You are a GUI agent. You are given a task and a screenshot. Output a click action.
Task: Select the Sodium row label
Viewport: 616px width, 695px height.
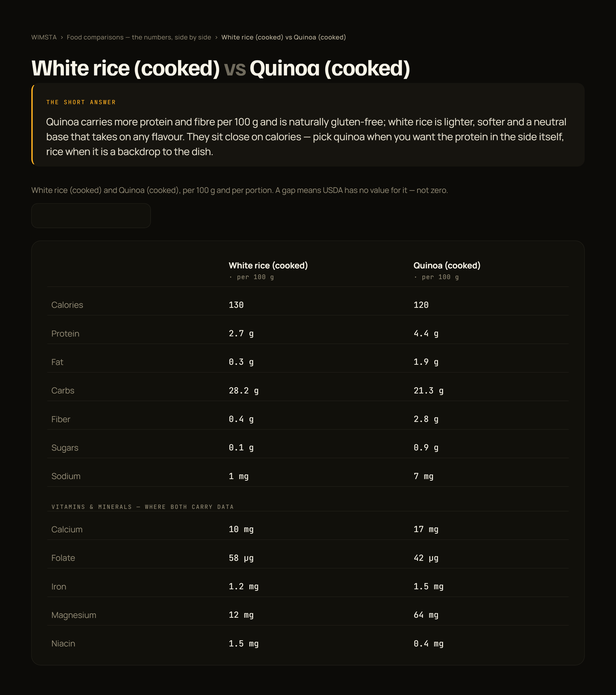point(66,476)
